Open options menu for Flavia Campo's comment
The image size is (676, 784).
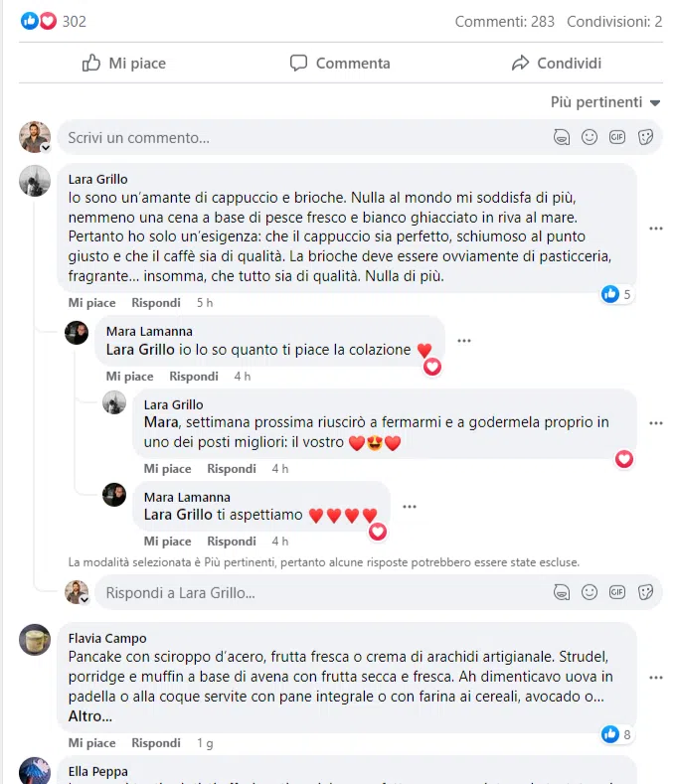655,678
